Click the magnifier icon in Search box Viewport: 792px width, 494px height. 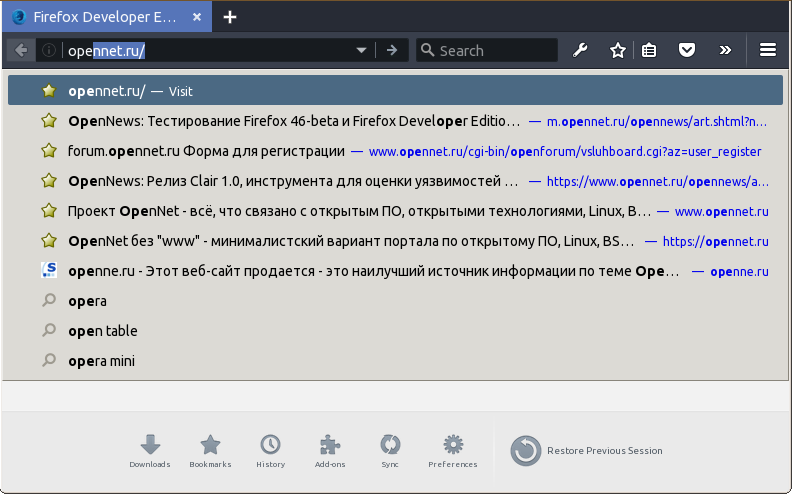point(427,50)
